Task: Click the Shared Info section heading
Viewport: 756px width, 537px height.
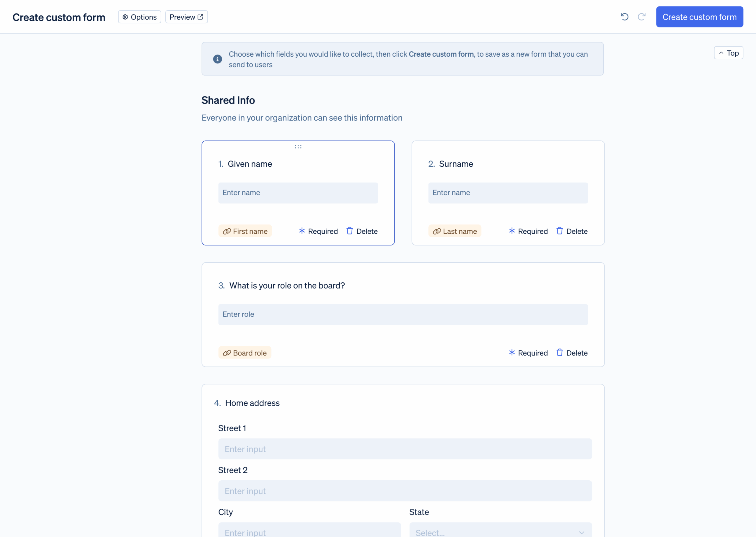Action: 228,100
